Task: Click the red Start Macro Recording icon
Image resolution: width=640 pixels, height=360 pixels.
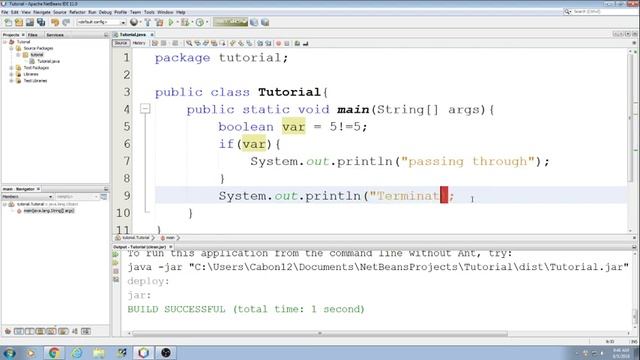Action: [278, 43]
